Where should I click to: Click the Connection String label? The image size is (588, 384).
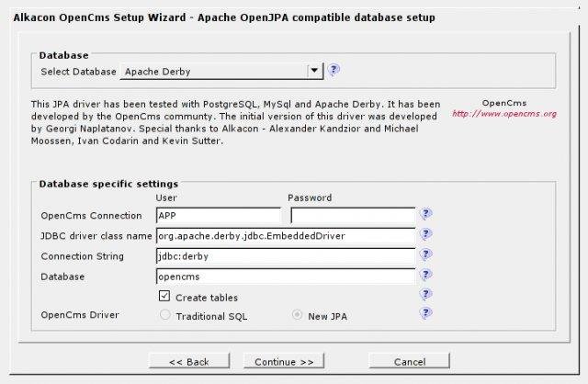point(82,256)
